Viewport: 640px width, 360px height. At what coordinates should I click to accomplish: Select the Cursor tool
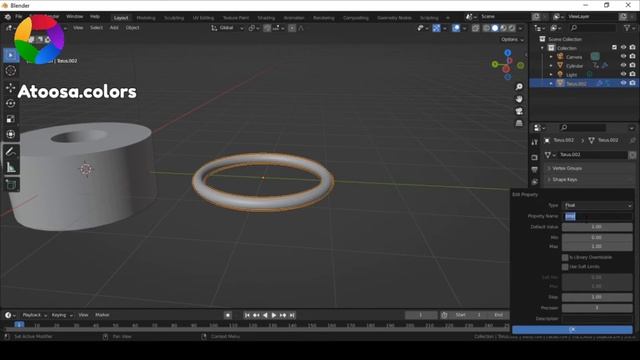point(11,71)
